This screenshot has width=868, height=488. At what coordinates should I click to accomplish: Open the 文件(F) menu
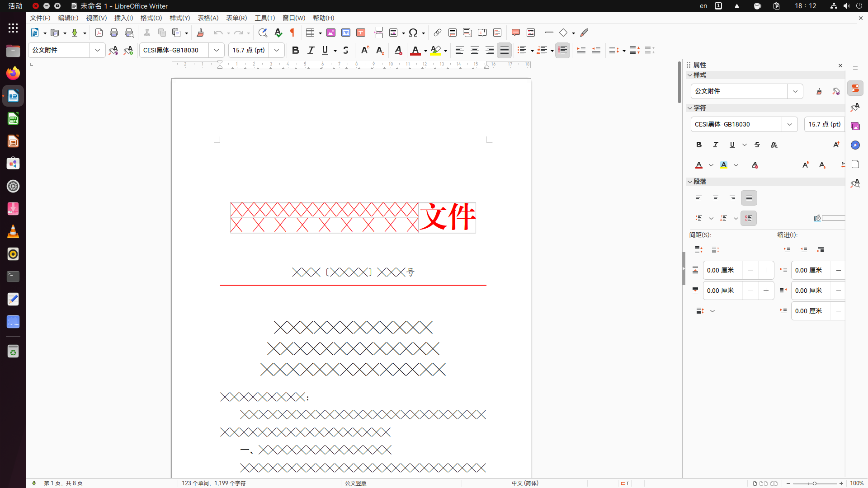point(40,18)
